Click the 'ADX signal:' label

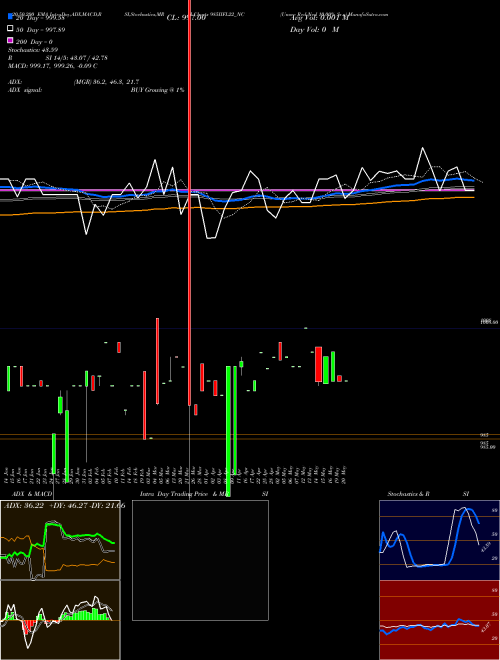click(25, 90)
